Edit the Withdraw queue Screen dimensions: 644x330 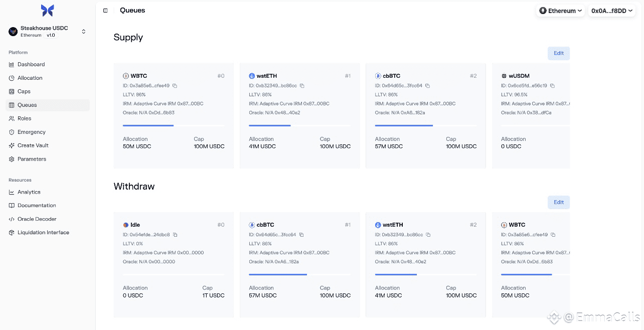558,202
